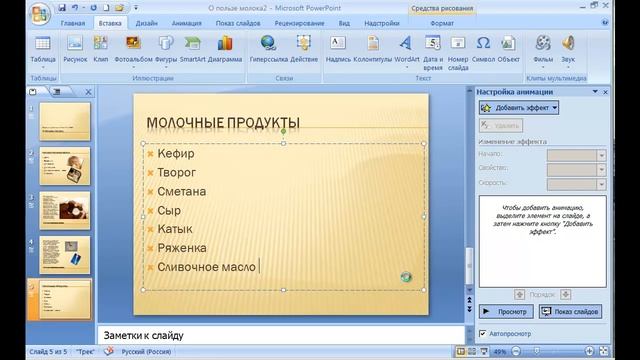
Task: Zoom in with the plus button
Action: (589, 351)
